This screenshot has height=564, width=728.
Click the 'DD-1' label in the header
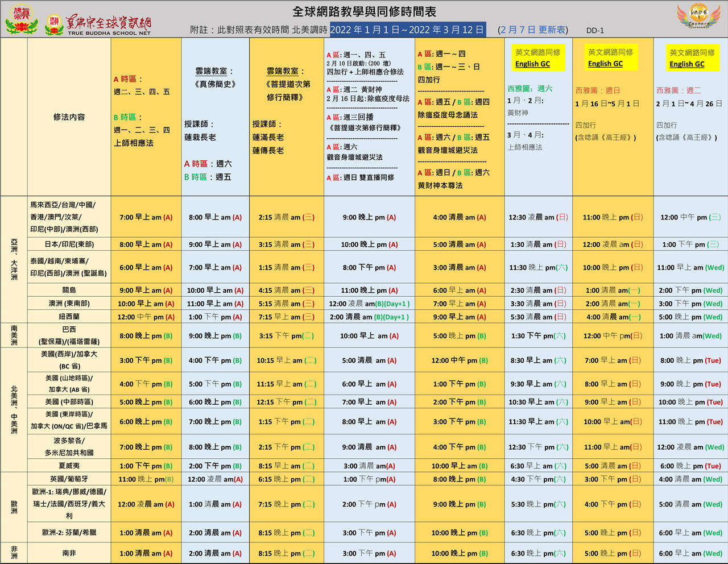(595, 31)
